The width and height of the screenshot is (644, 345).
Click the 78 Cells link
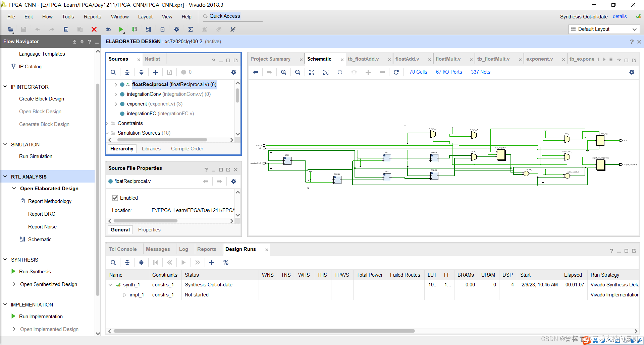pos(418,72)
